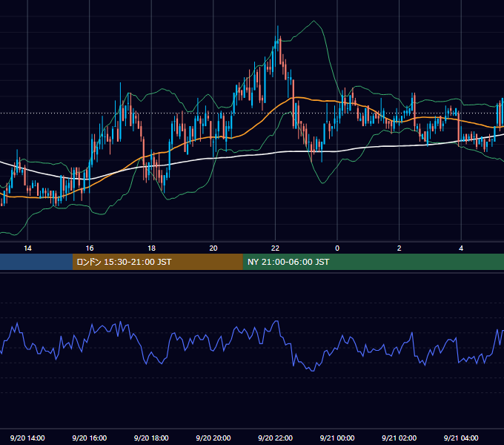Click the highest candlestick wick near 22:00
The height and width of the screenshot is (445, 504).
pos(278,32)
